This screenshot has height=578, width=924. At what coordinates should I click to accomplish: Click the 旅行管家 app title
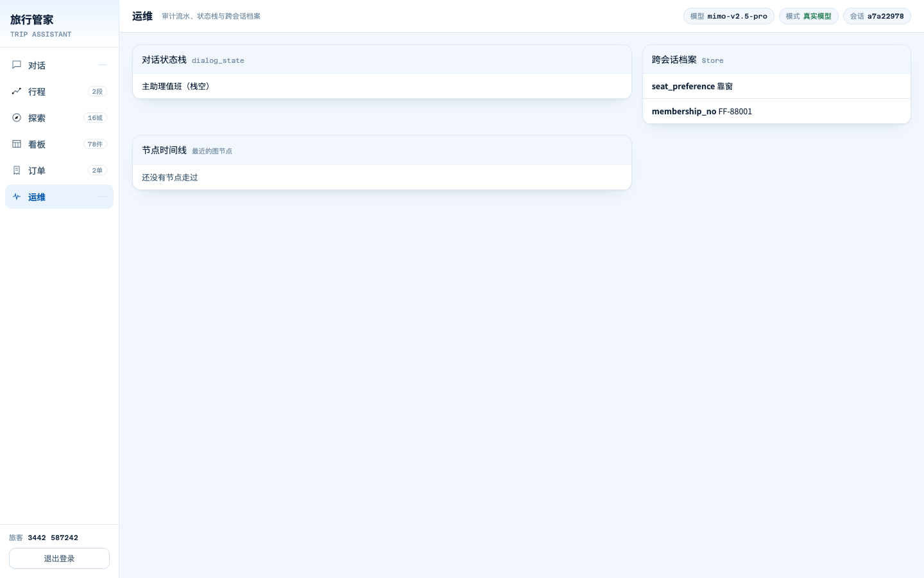click(x=32, y=20)
